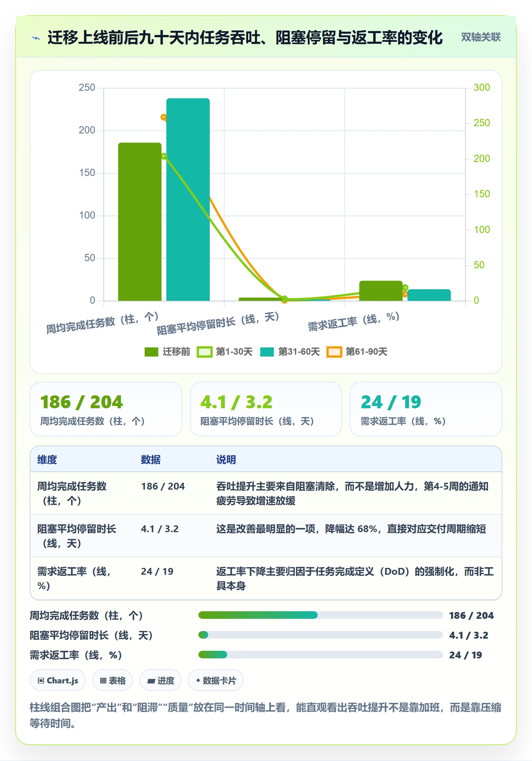Hide the 第1-30天 dataset via its legend entry
Screen dimensions: 532x761
point(225,352)
